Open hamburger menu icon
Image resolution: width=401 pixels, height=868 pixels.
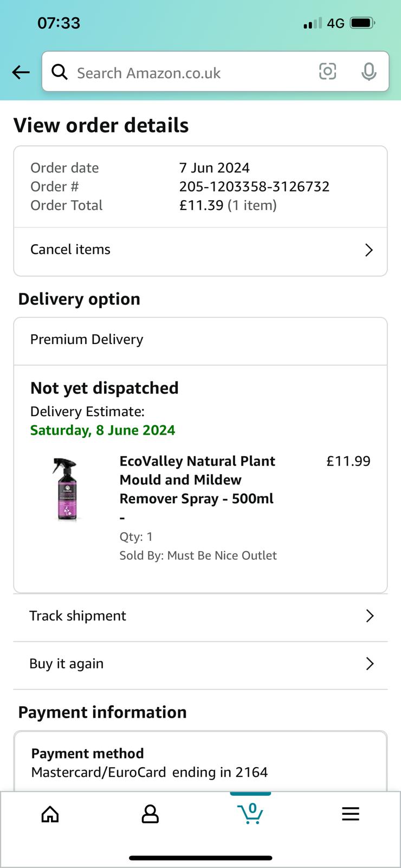pyautogui.click(x=351, y=814)
